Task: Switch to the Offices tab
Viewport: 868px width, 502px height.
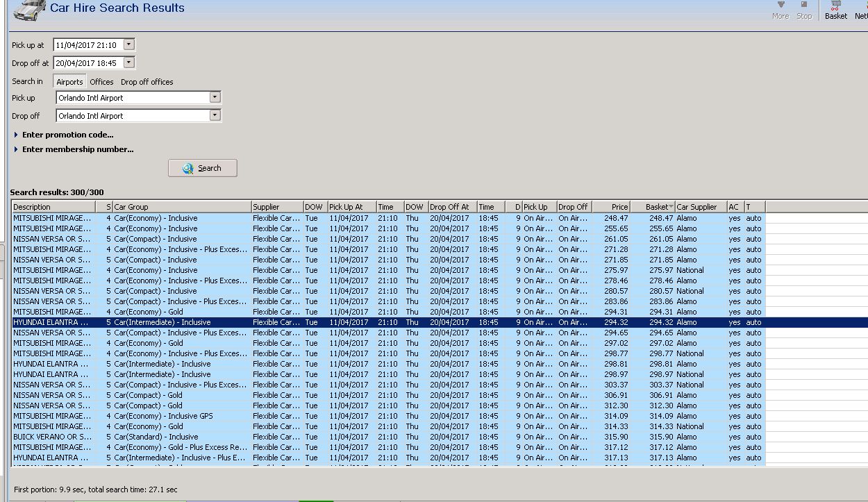Action: click(x=101, y=82)
